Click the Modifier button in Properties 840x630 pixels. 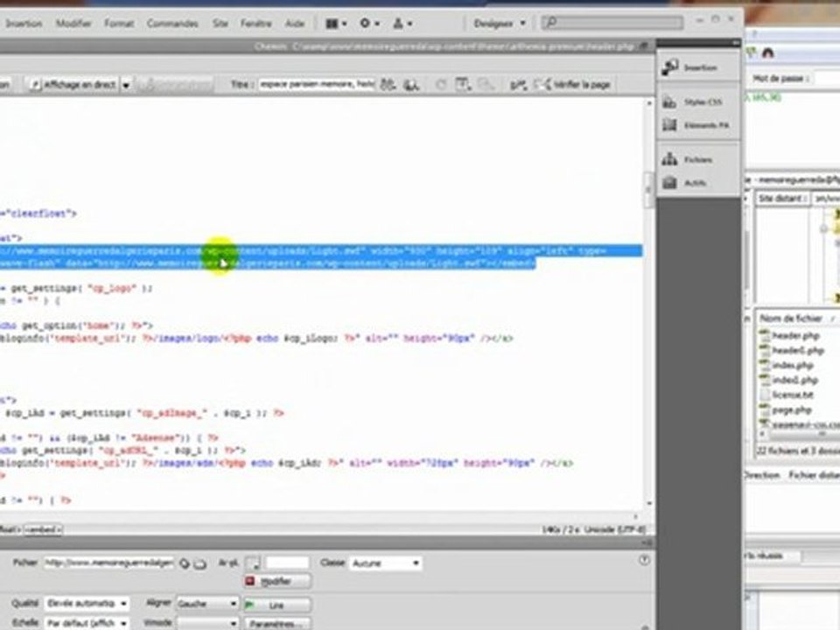pyautogui.click(x=277, y=581)
